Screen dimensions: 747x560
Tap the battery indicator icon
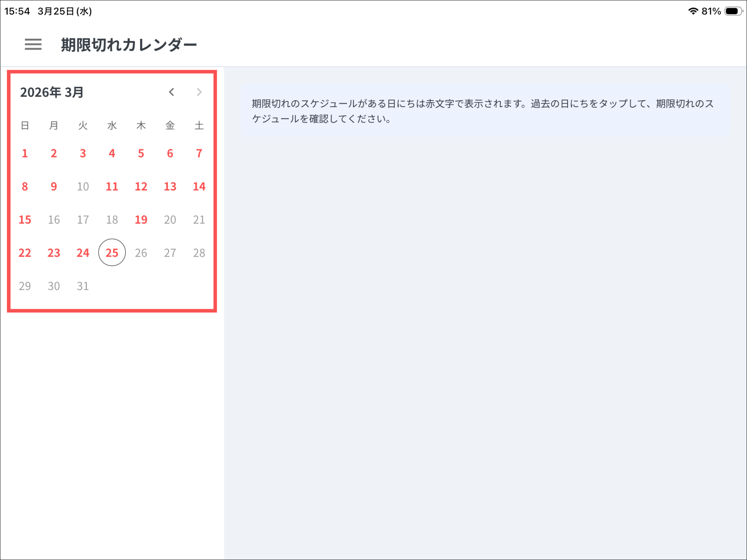point(733,11)
